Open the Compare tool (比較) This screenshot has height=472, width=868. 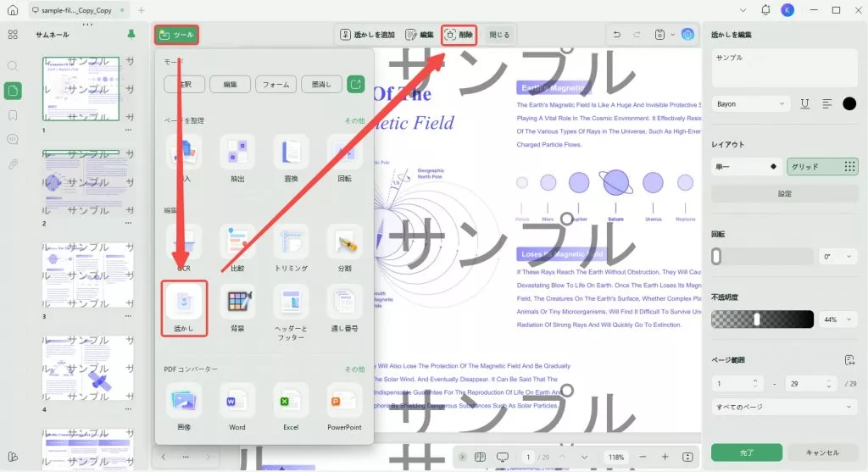237,248
